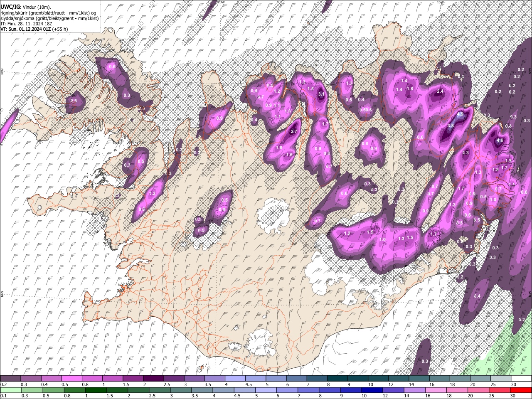Click the '0.4' label on the snow scale

coord(44,384)
